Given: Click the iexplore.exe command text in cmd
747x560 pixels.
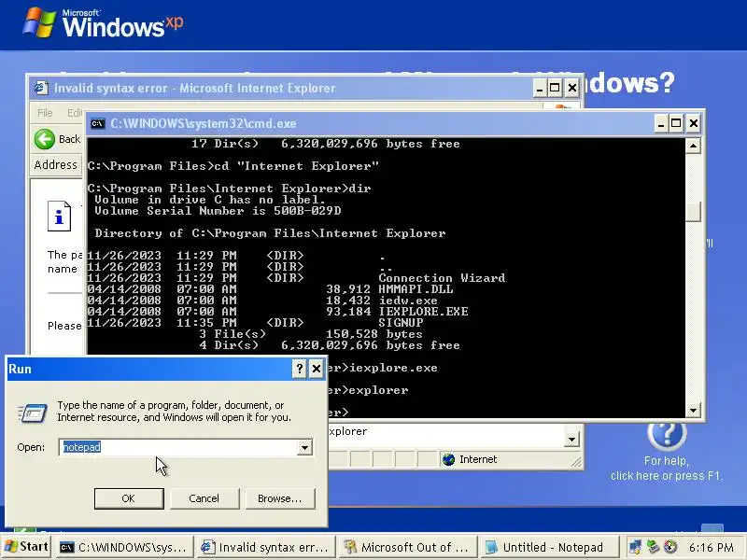Looking at the screenshot, I should 393,368.
